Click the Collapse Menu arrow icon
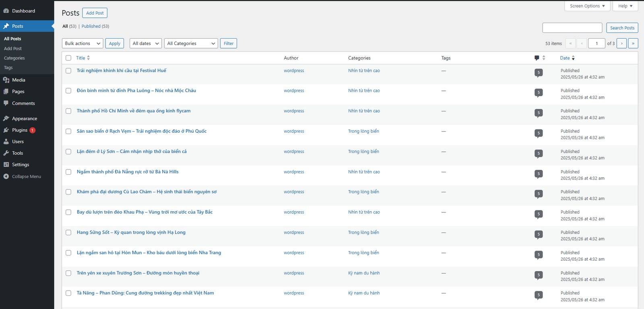Screen dimensions: 644x309 tap(6, 177)
